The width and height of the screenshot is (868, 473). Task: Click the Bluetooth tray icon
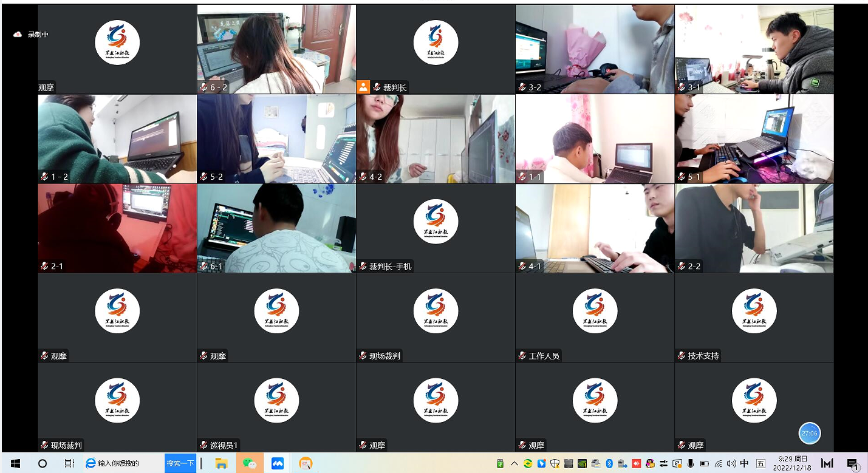pos(609,463)
